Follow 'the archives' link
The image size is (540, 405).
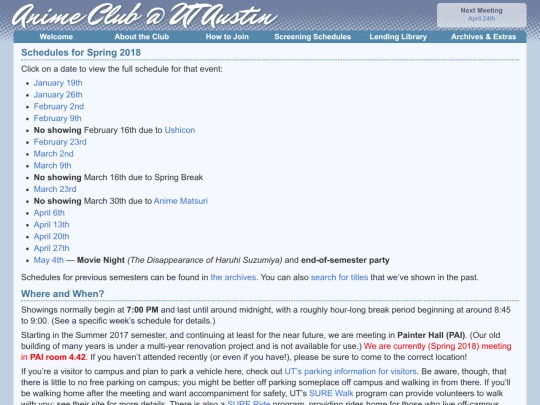click(x=233, y=277)
